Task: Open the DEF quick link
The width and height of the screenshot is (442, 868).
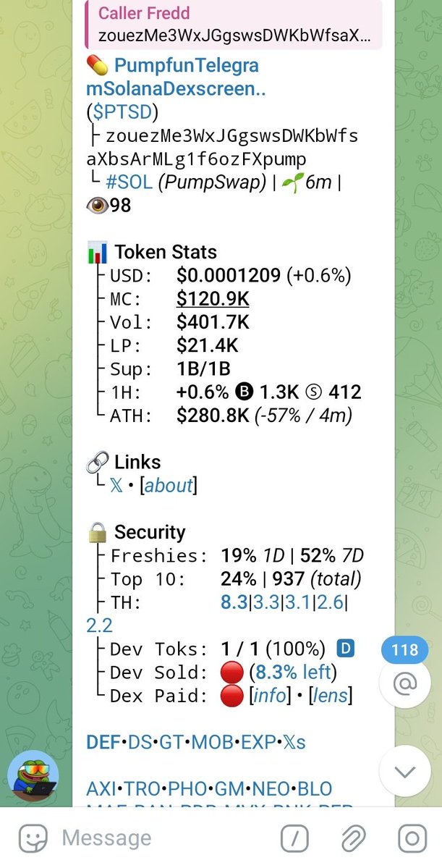Action: point(103,742)
